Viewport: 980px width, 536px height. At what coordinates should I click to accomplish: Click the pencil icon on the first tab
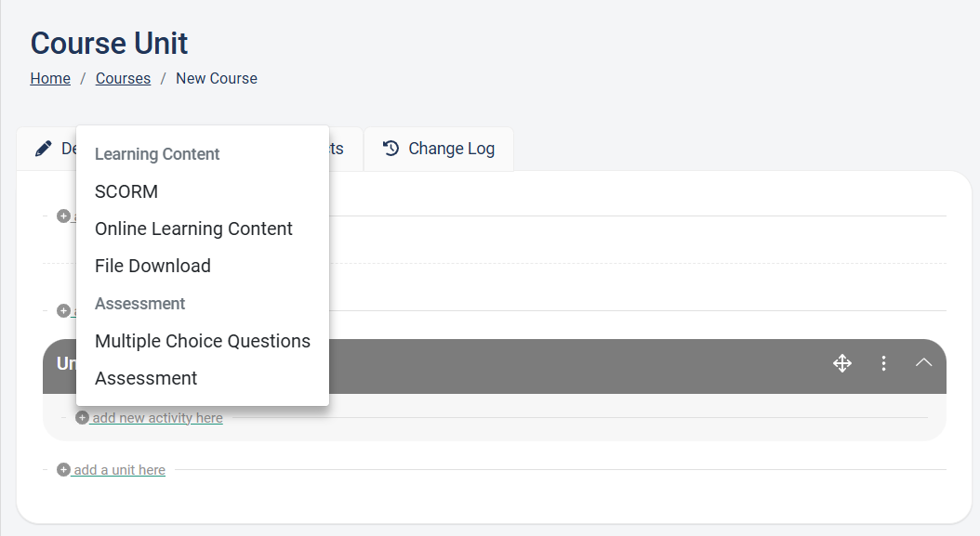[x=43, y=149]
